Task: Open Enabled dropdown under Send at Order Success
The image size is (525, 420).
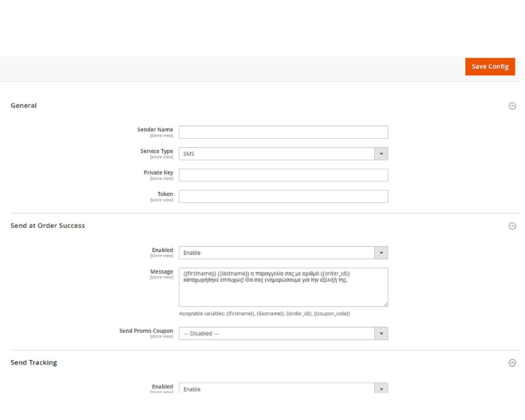Action: point(283,253)
